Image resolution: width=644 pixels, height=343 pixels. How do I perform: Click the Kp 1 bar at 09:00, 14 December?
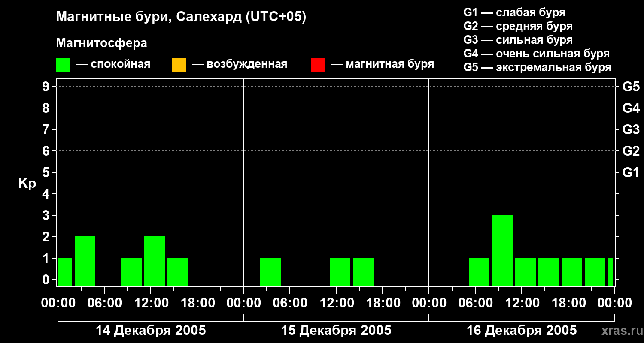pyautogui.click(x=131, y=272)
